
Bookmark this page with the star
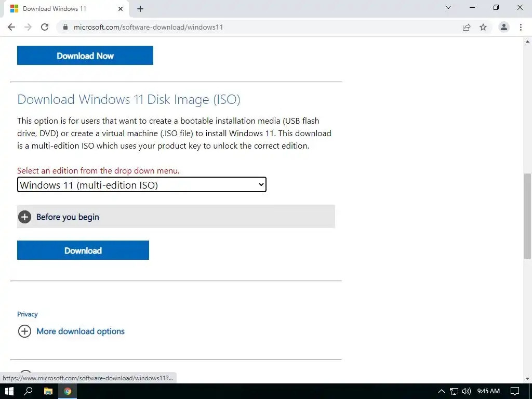pyautogui.click(x=483, y=27)
